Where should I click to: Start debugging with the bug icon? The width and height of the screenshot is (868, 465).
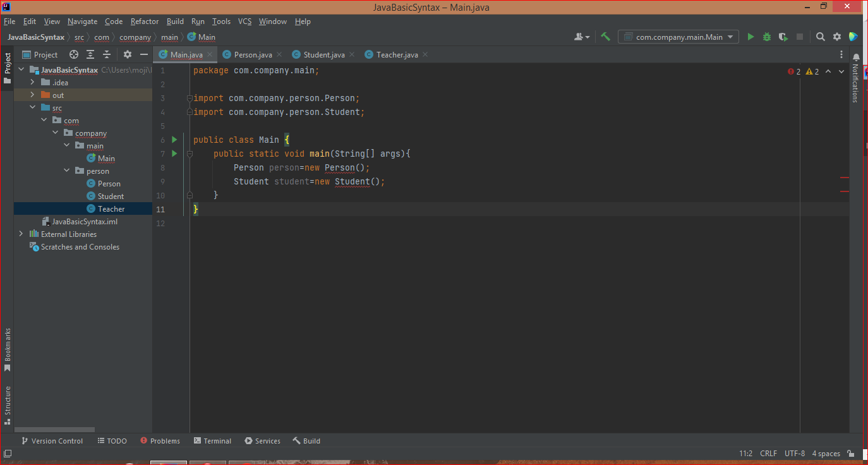[767, 37]
